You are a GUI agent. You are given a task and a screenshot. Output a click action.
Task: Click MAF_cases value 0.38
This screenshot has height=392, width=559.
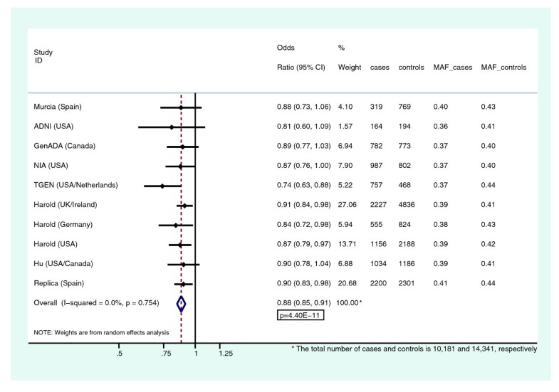440,225
